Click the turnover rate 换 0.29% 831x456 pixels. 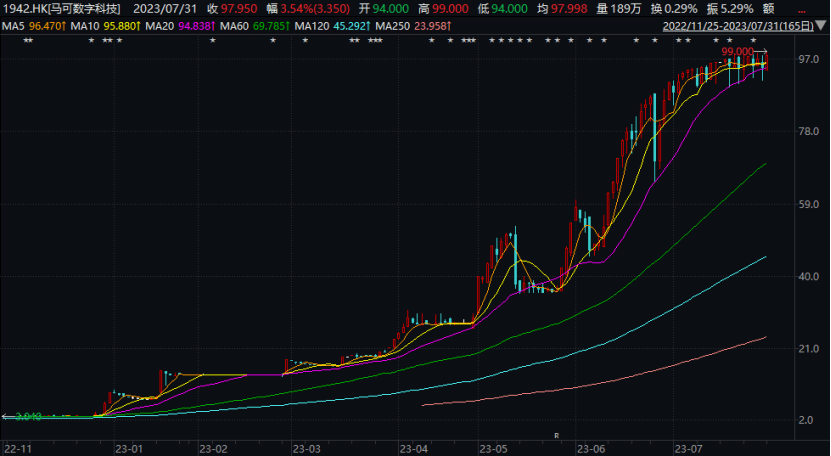click(672, 8)
